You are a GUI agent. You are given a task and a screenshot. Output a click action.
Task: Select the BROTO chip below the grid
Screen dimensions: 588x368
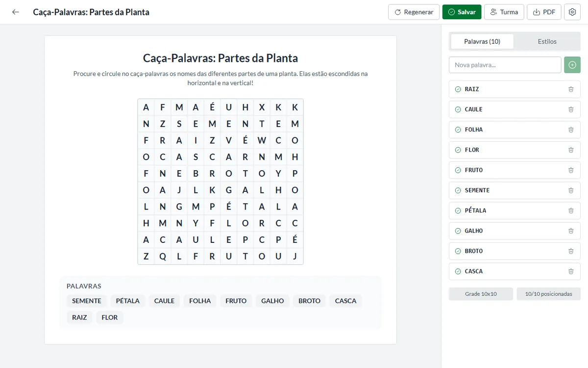click(x=310, y=301)
